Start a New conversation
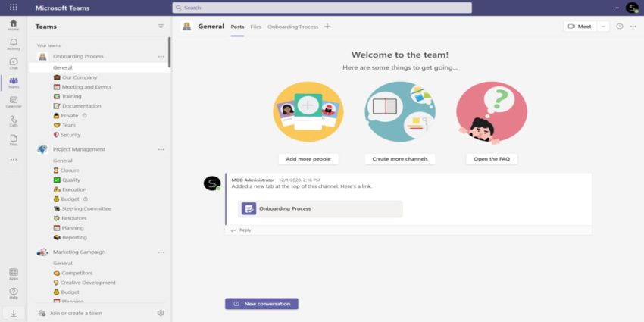Image resolution: width=644 pixels, height=322 pixels. tap(261, 304)
